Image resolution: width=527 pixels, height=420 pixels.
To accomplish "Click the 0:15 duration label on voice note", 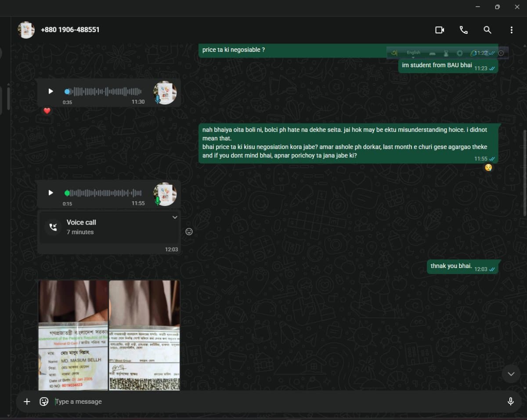I will [x=67, y=204].
